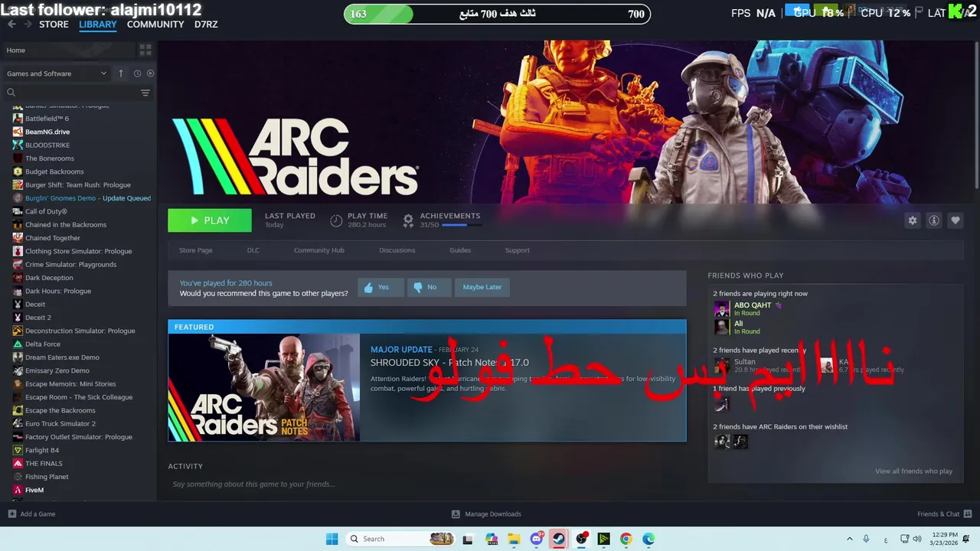Open the Store Page tab

click(196, 250)
